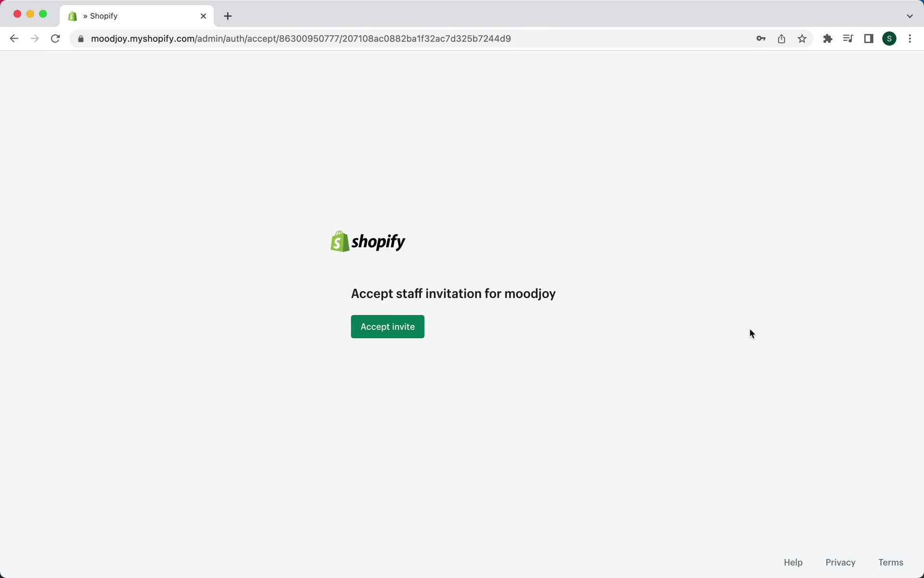924x578 pixels.
Task: Click the browser reader view icon
Action: (x=848, y=38)
